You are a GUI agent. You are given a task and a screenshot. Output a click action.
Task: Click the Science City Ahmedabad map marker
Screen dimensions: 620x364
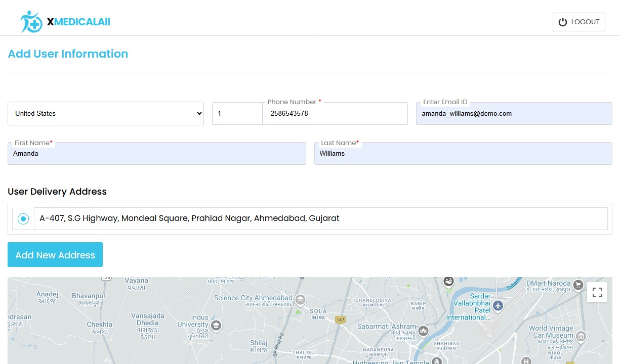(300, 300)
